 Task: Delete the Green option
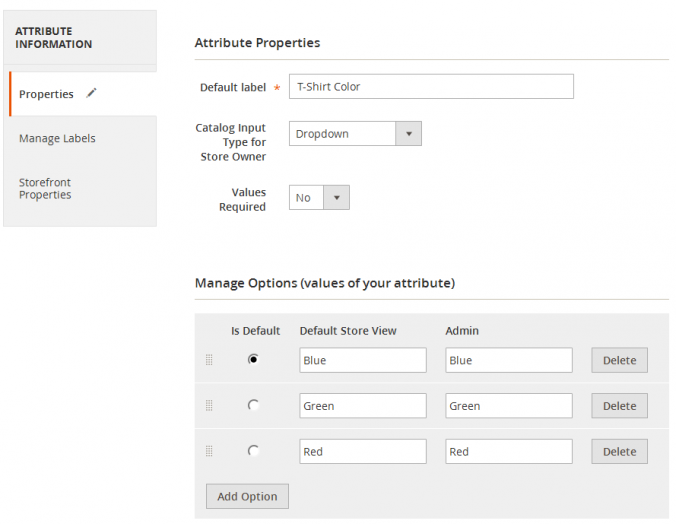point(620,406)
